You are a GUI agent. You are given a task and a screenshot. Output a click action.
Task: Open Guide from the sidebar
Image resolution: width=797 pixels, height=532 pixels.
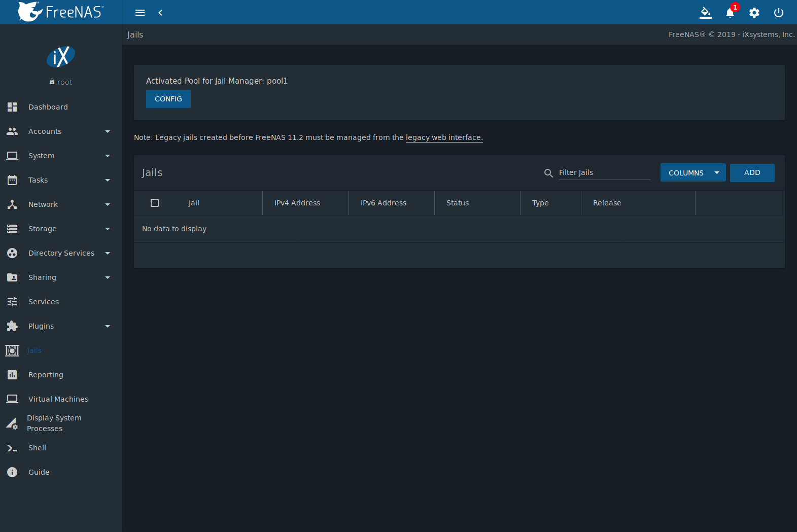[39, 472]
